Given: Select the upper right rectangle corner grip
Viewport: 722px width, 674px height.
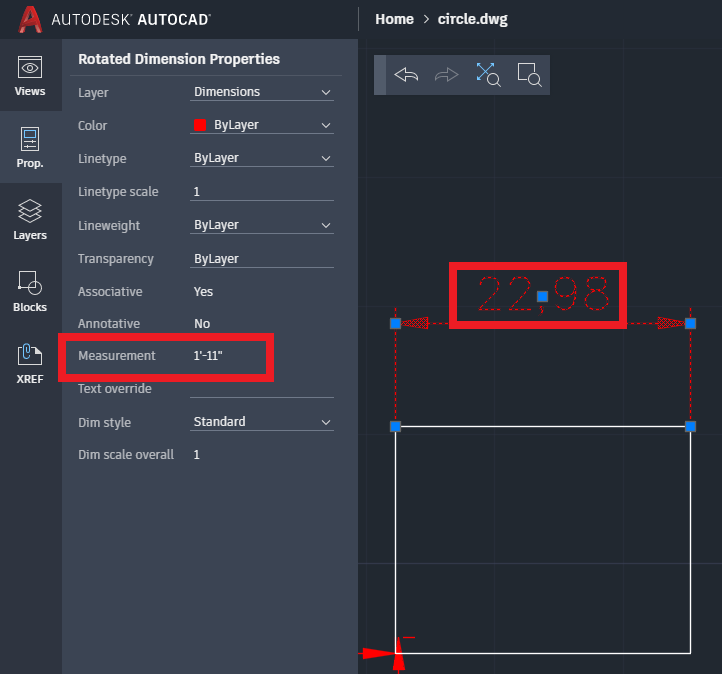Looking at the screenshot, I should (690, 426).
